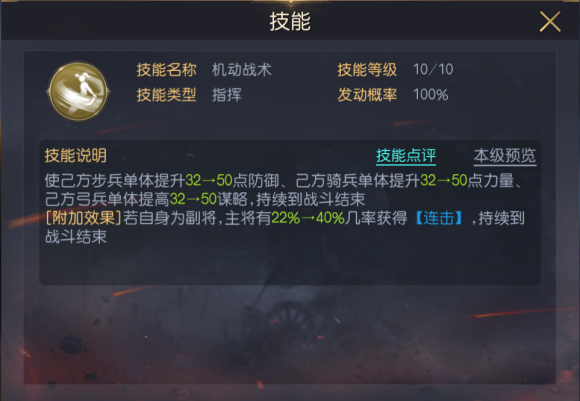580x401 pixels.
Task: Open the 本级预览 link
Action: point(505,156)
